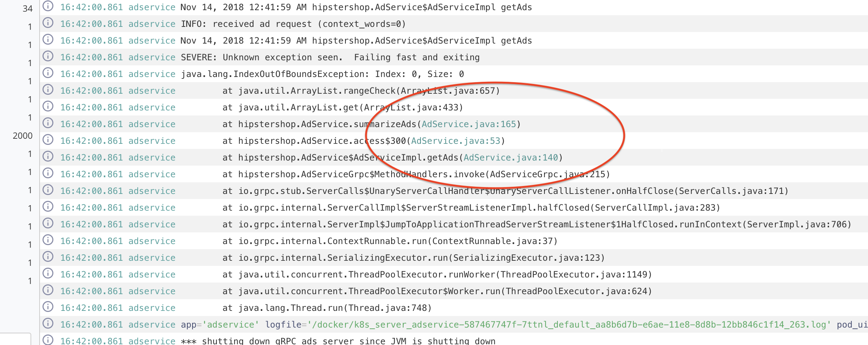
Task: Open info icon for SerializingExecutor.run log row
Action: pyautogui.click(x=48, y=257)
